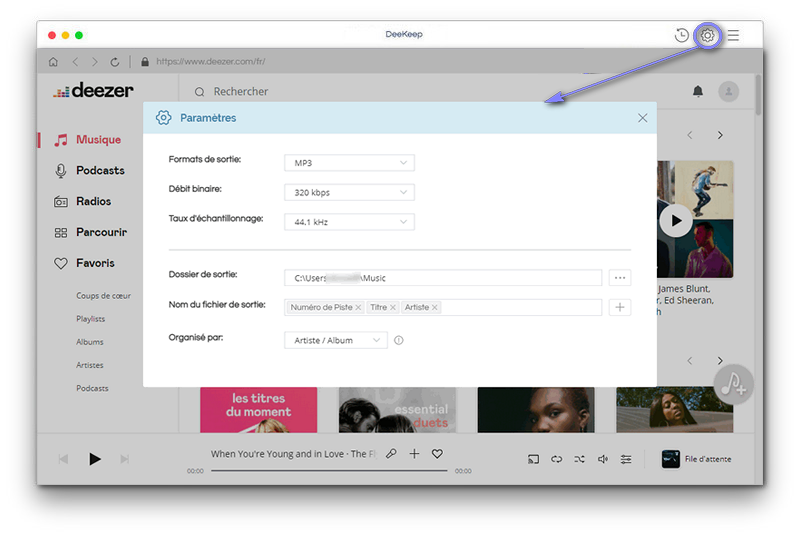Viewport: 800px width, 536px height.
Task: Open les titres du moment playlist
Action: [259, 410]
